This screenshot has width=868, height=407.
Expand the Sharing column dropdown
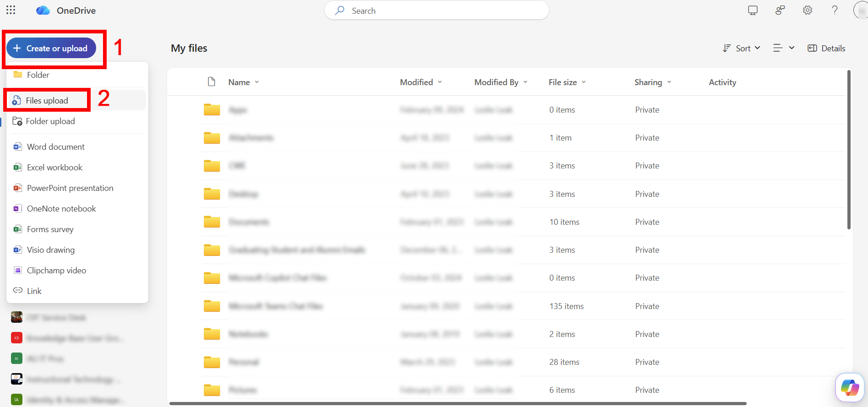669,82
